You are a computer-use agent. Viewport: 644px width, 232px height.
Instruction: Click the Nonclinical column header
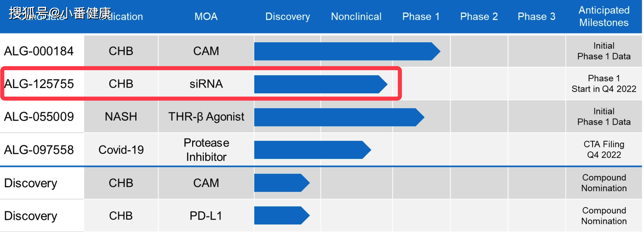356,16
